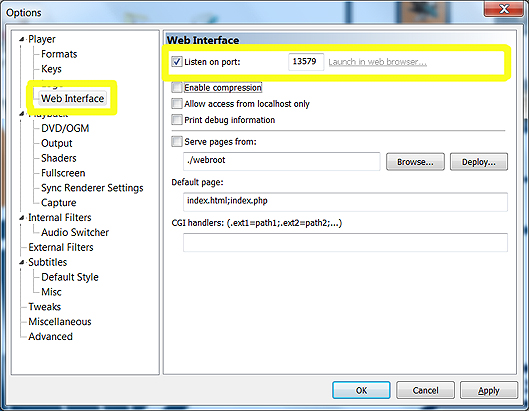The image size is (529, 411).
Task: Click the Apply button
Action: [489, 390]
